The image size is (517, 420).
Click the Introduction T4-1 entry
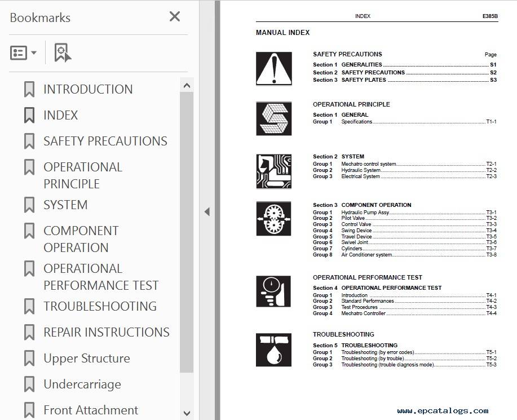pyautogui.click(x=405, y=295)
